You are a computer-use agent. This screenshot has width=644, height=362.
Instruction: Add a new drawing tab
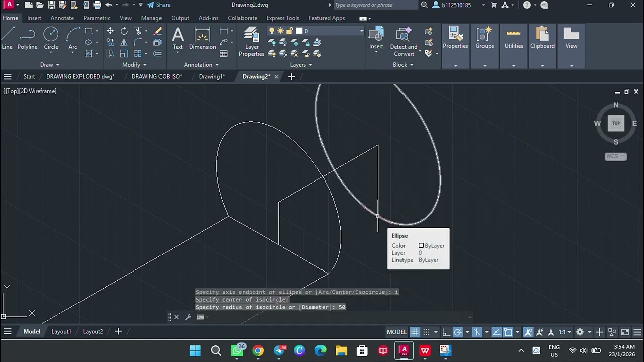tap(291, 77)
